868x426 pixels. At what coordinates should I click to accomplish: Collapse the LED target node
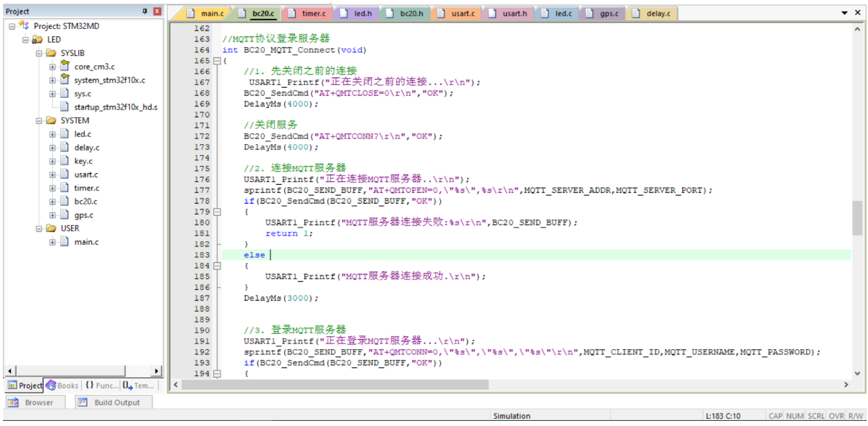tap(25, 40)
